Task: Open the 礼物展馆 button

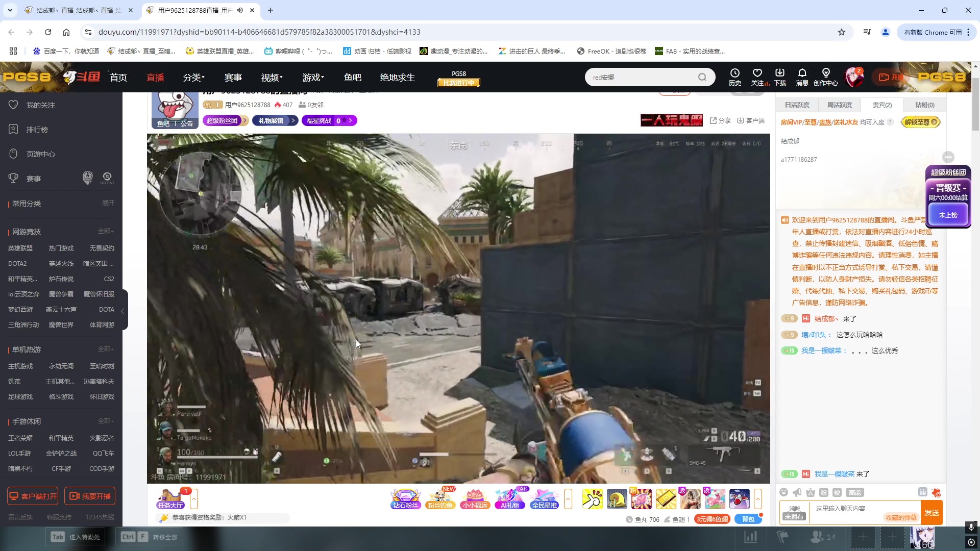Action: pos(275,120)
